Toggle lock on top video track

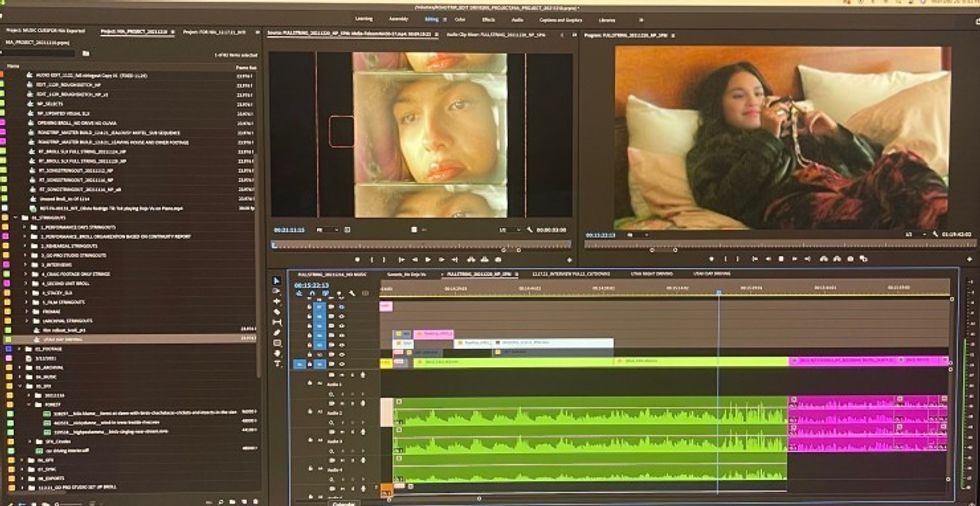(x=309, y=307)
